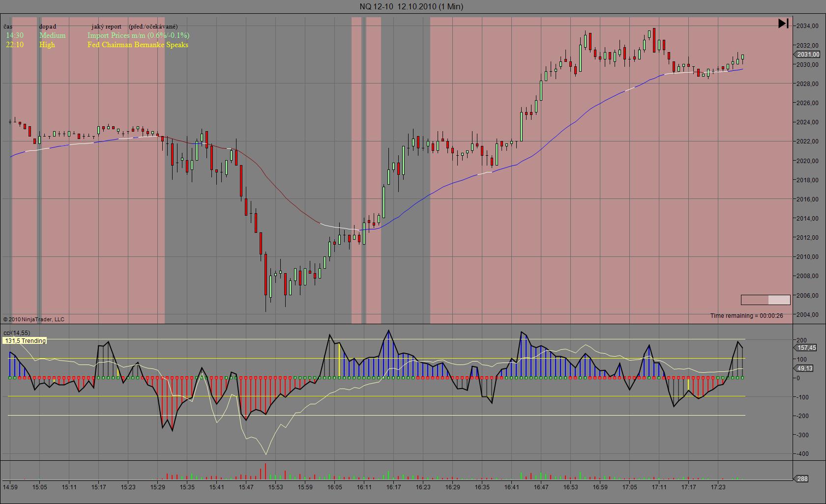Click the 16:05 time axis label
The height and width of the screenshot is (504, 826).
point(335,487)
